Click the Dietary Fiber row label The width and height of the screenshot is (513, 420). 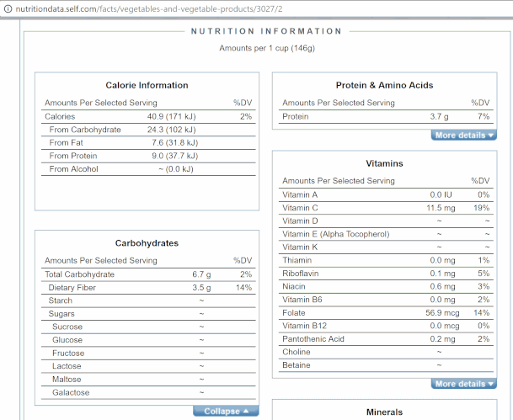[x=72, y=288]
